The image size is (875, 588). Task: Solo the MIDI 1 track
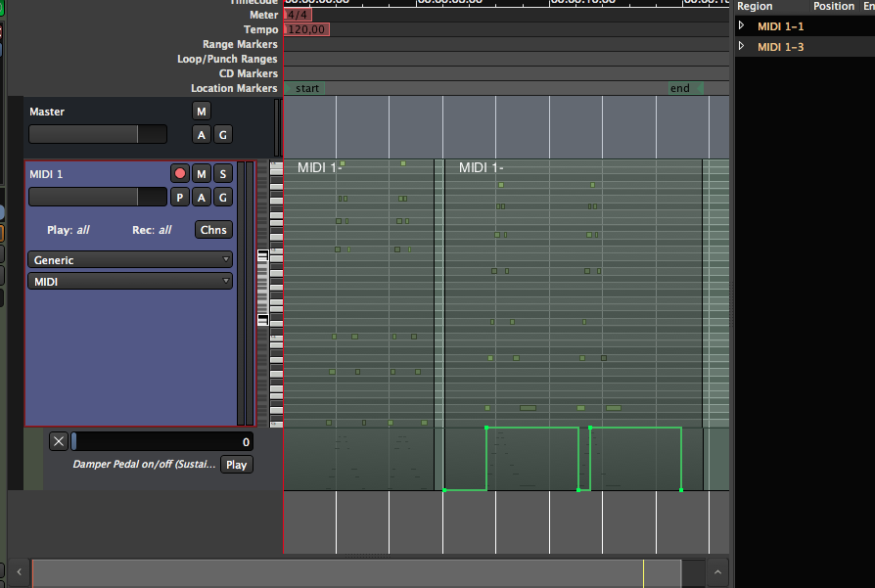click(x=223, y=174)
